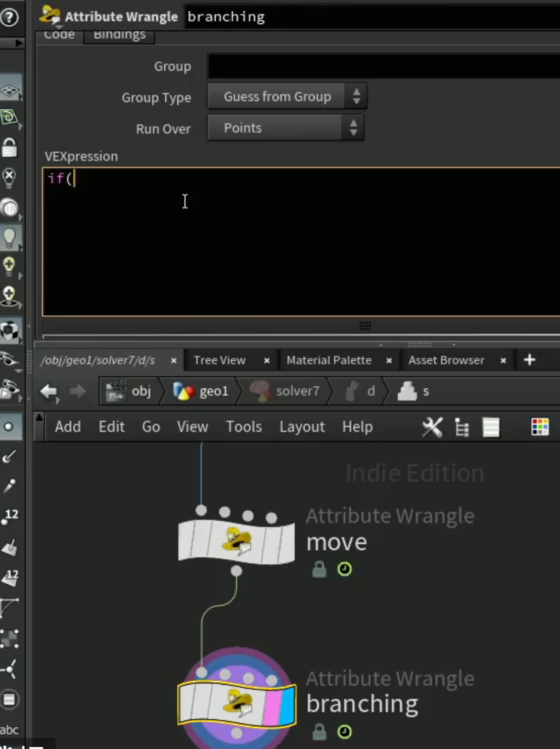Click the lock icon in left toolbar
Viewport: 560px width, 749px height.
[x=10, y=148]
